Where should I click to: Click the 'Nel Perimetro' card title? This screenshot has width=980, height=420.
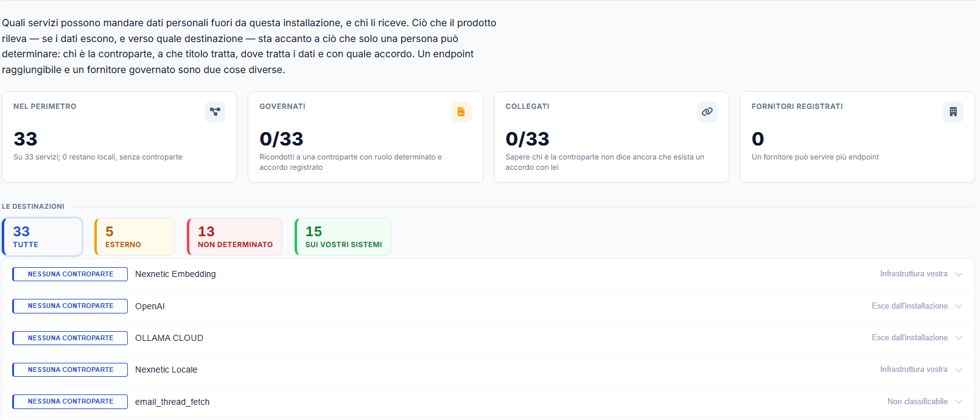tap(45, 107)
